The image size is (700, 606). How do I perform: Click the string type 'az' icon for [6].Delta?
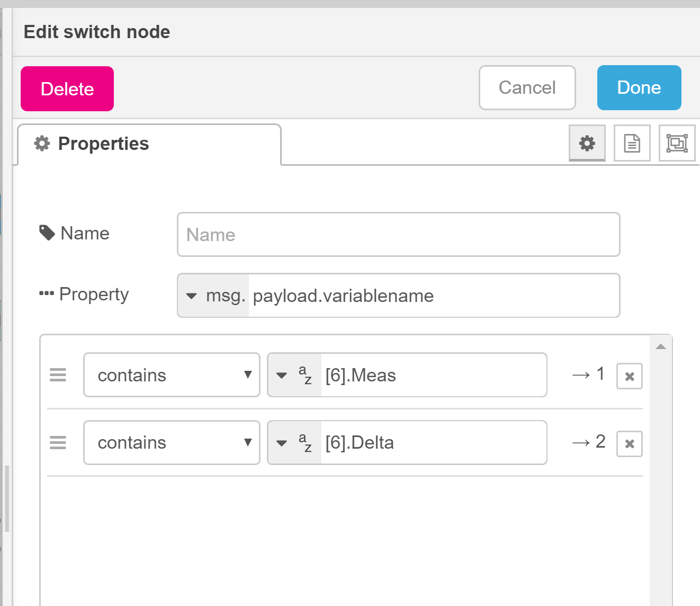pyautogui.click(x=305, y=442)
